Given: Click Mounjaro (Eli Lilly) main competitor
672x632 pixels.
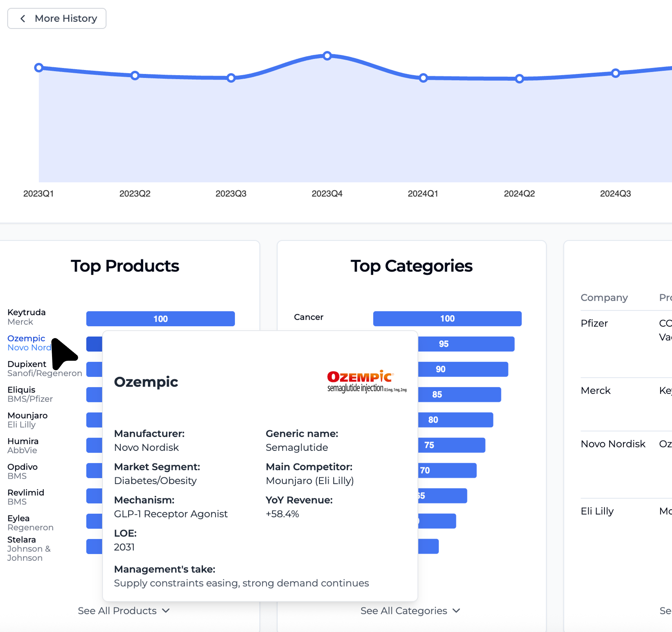Looking at the screenshot, I should pyautogui.click(x=310, y=480).
